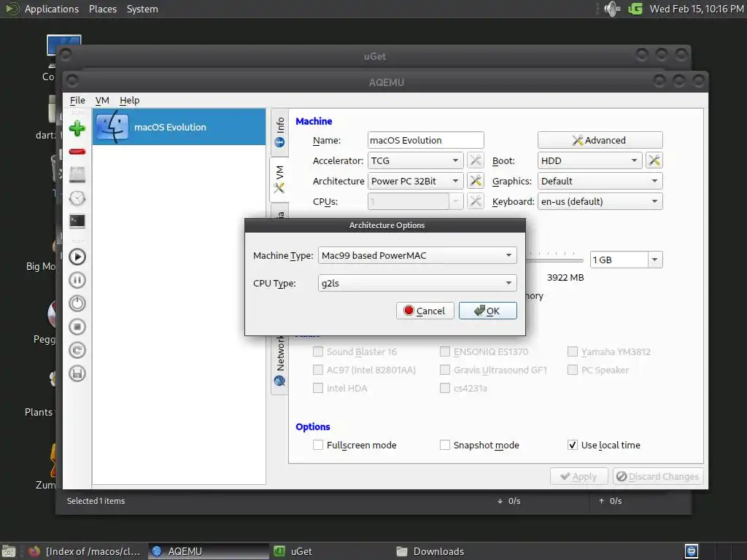
Task: Open the terminal icon in the AQEMU toolbar
Action: (77, 222)
